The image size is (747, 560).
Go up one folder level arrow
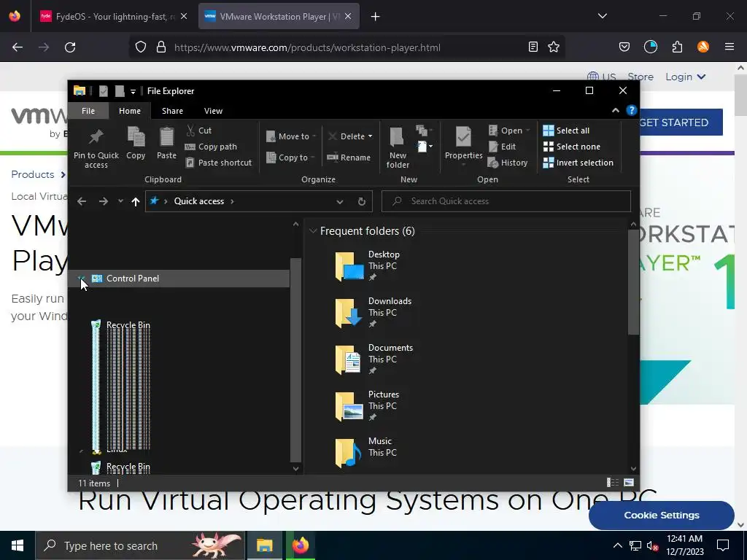pos(135,201)
